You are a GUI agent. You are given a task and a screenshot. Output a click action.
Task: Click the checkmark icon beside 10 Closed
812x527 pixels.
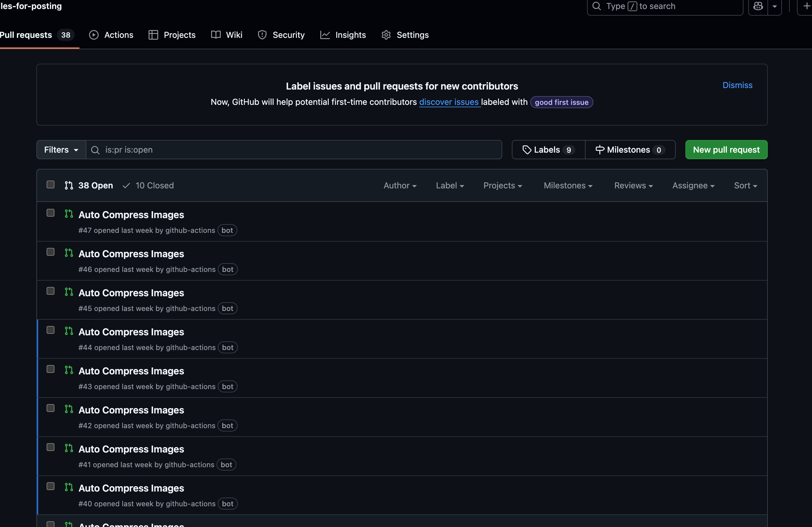[126, 185]
